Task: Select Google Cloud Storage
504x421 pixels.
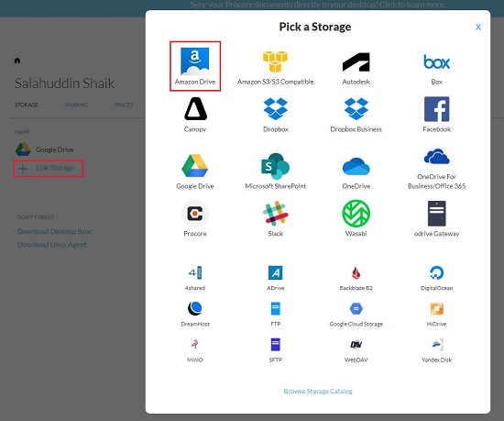Action: point(356,309)
